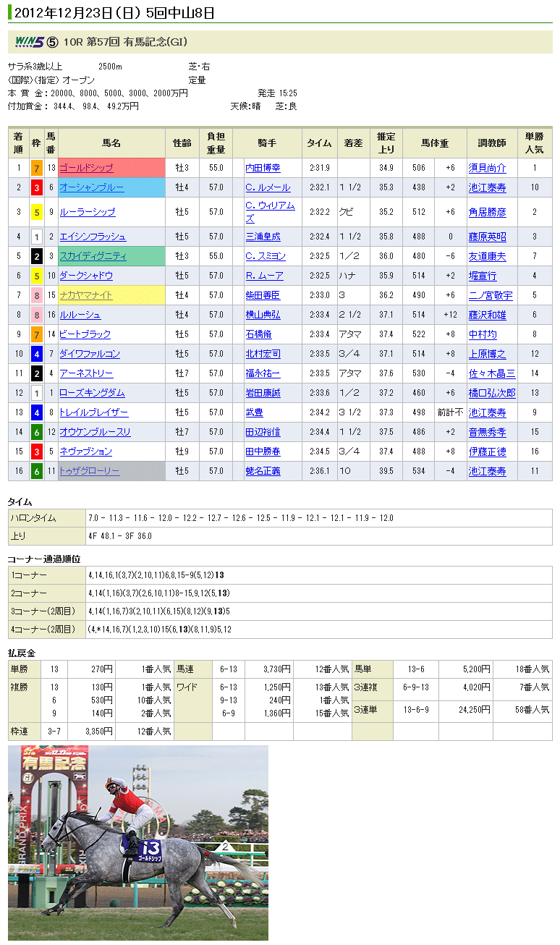Open jockey C.スミヨン profile link

tap(266, 256)
